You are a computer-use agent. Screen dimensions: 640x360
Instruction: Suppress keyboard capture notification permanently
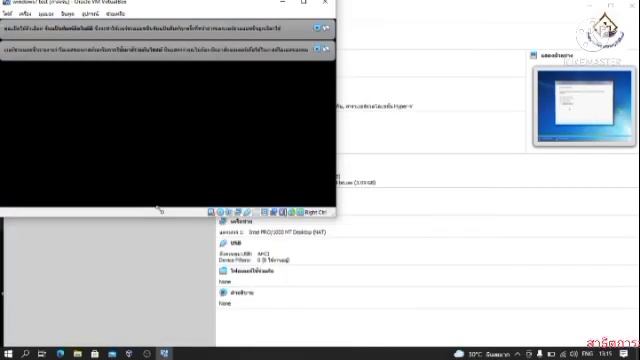tap(326, 28)
